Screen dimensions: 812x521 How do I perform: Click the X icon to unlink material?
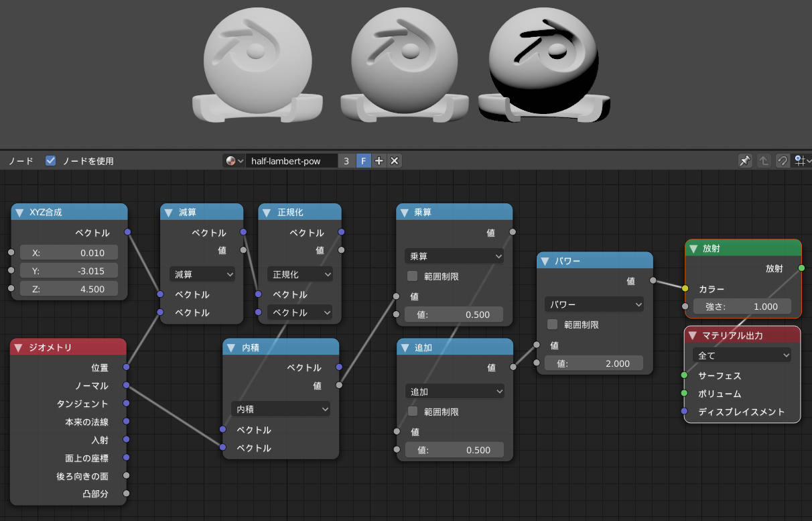395,161
